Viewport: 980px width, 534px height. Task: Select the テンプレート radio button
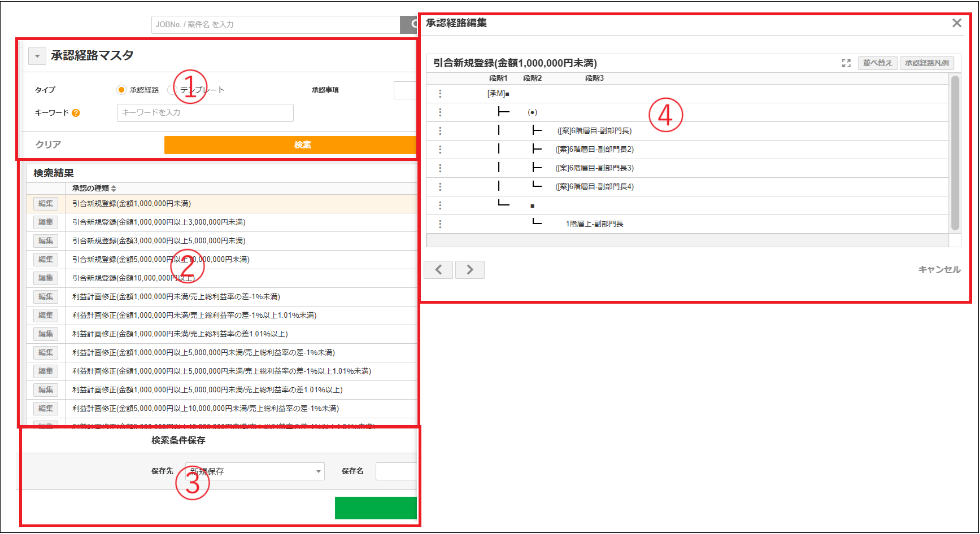click(172, 90)
